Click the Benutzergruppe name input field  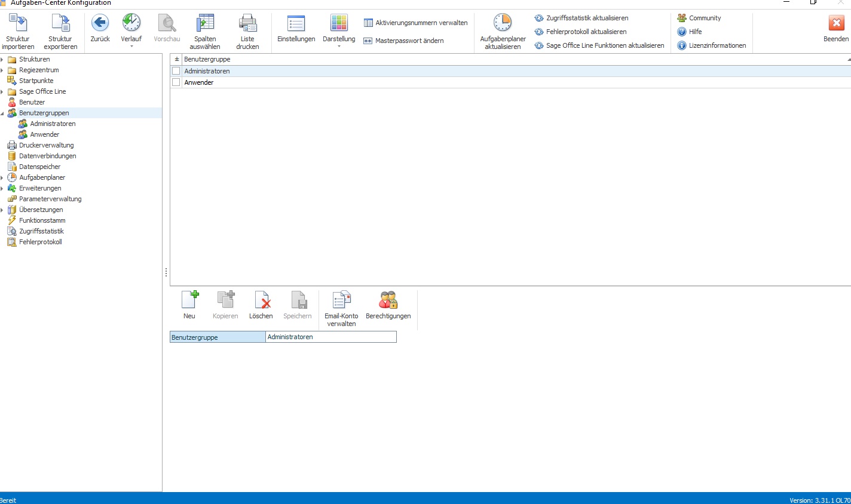pyautogui.click(x=331, y=337)
